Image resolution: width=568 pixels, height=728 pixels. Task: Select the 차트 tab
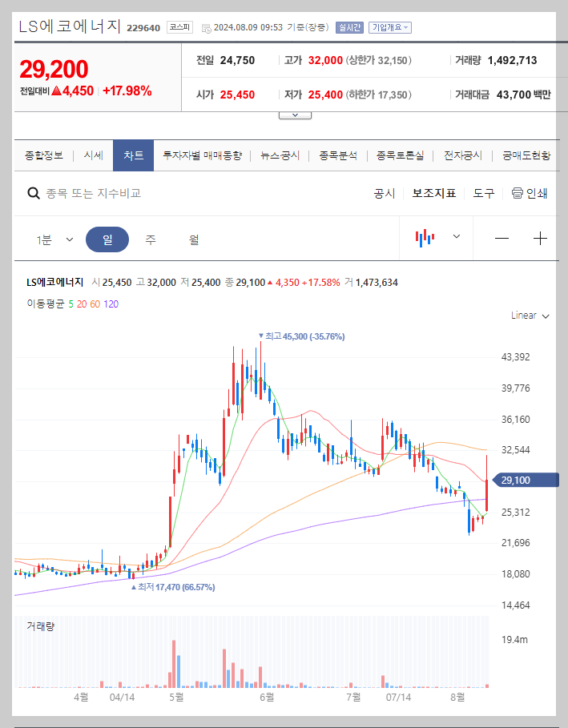coord(133,155)
